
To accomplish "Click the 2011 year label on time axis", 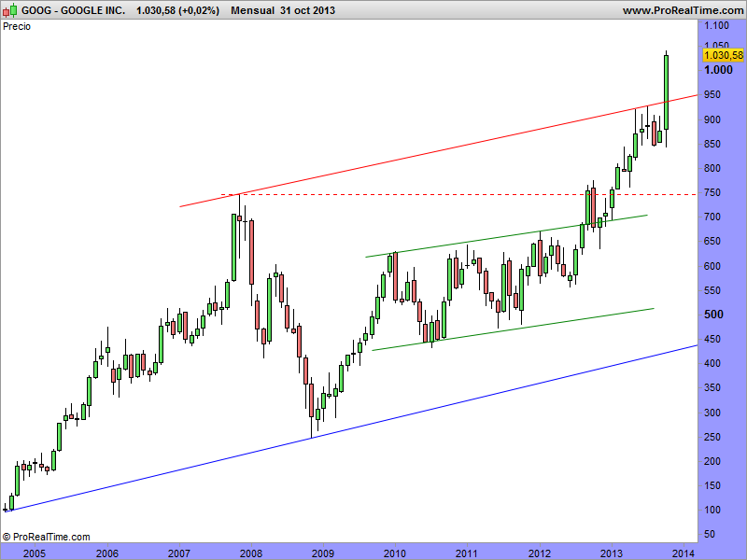I will pos(467,553).
